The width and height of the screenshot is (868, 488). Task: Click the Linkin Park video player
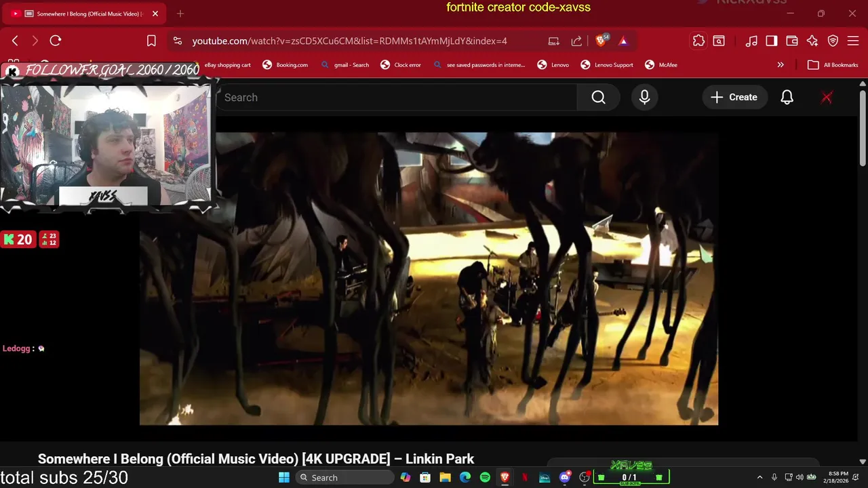coord(429,279)
